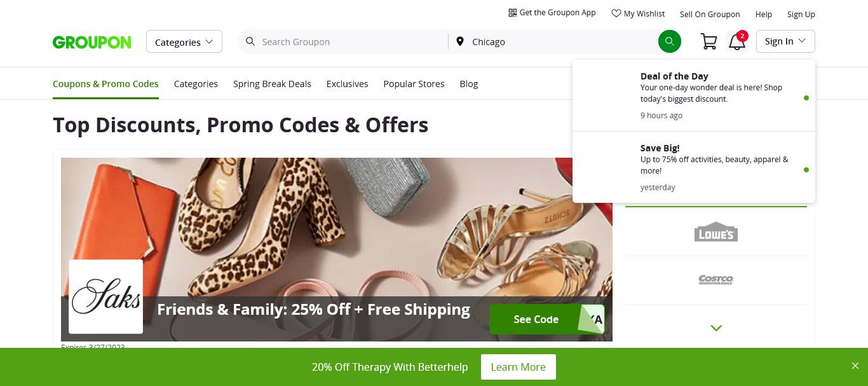Click the green search magnifier button
The width and height of the screenshot is (868, 386).
[669, 41]
